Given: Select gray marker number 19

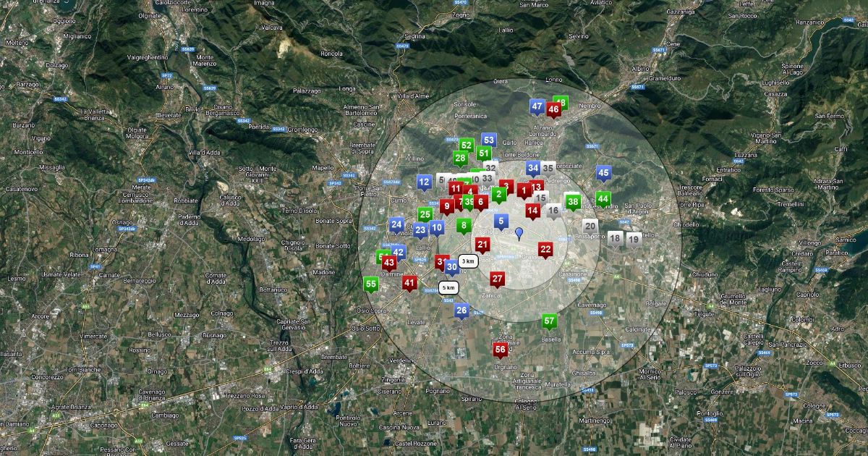Looking at the screenshot, I should (x=634, y=239).
